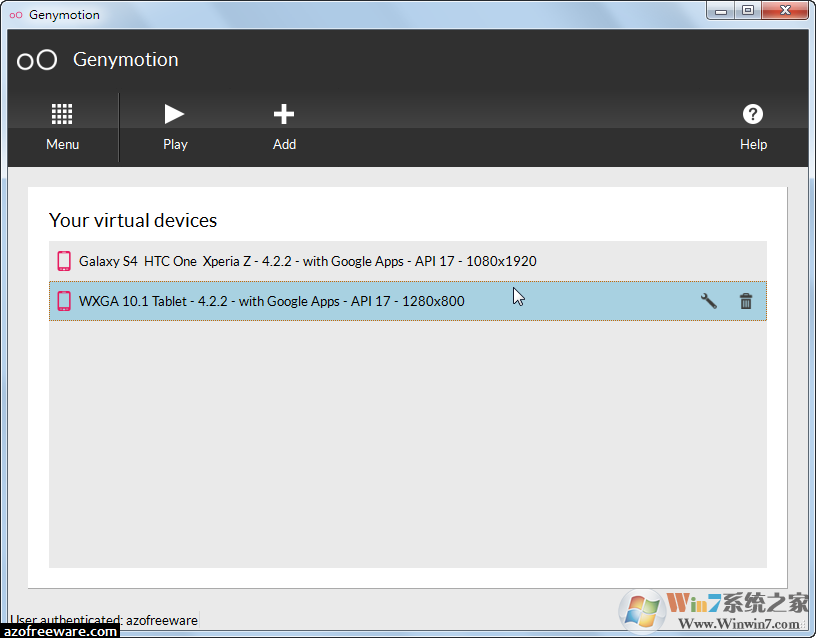The image size is (816, 638).
Task: Select the WXGA 10.1 Tablet device row
Action: pyautogui.click(x=407, y=301)
